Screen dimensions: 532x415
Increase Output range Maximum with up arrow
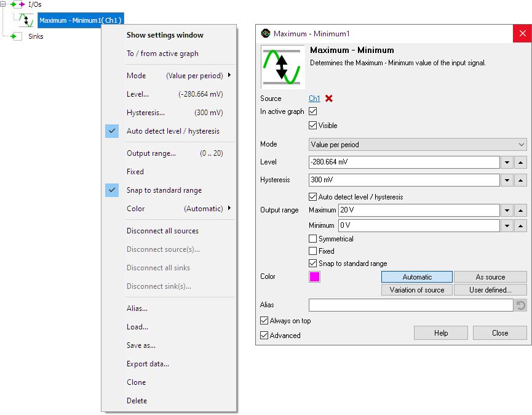520,211
